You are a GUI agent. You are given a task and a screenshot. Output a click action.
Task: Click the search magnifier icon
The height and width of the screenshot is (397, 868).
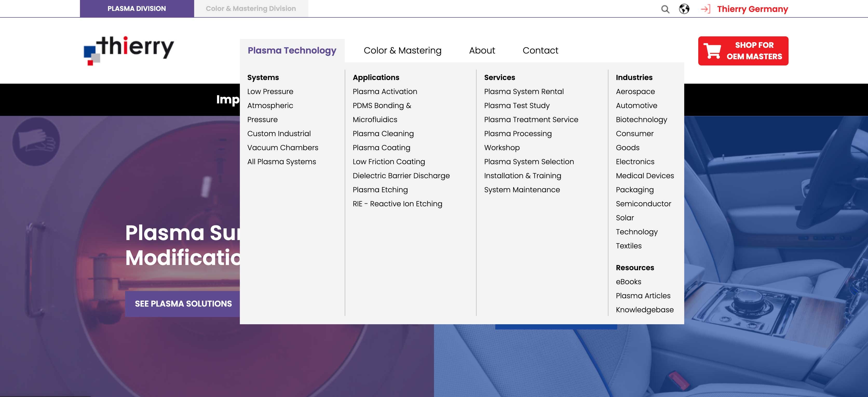(665, 9)
